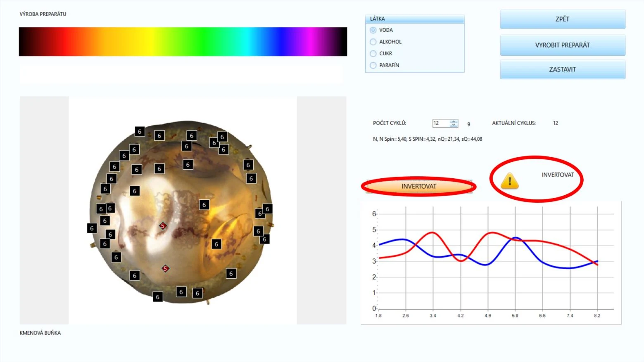Select the CUKR radio button
Image resolution: width=644 pixels, height=362 pixels.
pos(373,53)
